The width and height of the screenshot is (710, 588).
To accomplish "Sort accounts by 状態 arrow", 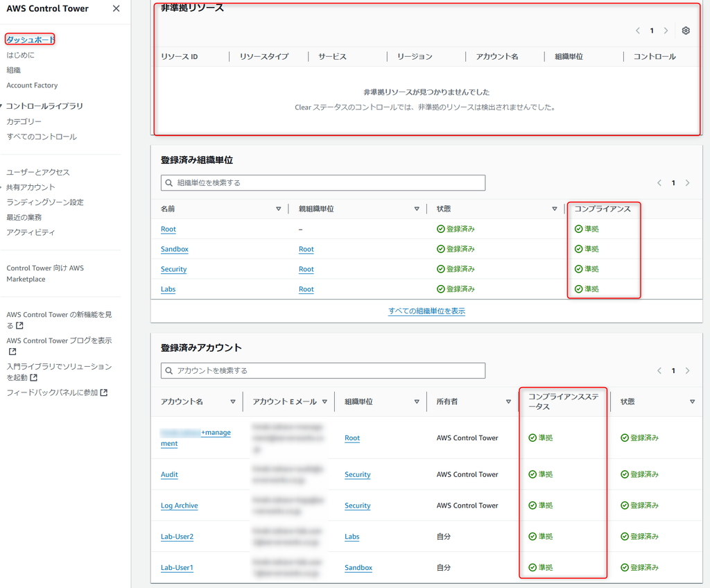I will click(693, 401).
